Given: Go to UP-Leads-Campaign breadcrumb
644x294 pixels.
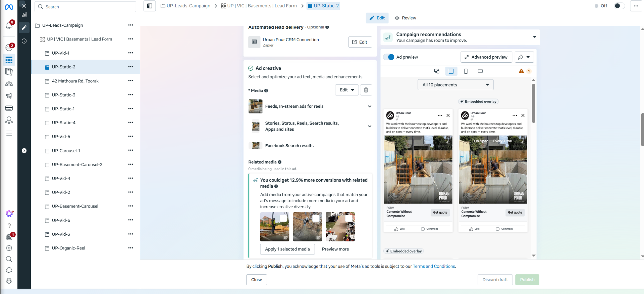Looking at the screenshot, I should pos(185,6).
